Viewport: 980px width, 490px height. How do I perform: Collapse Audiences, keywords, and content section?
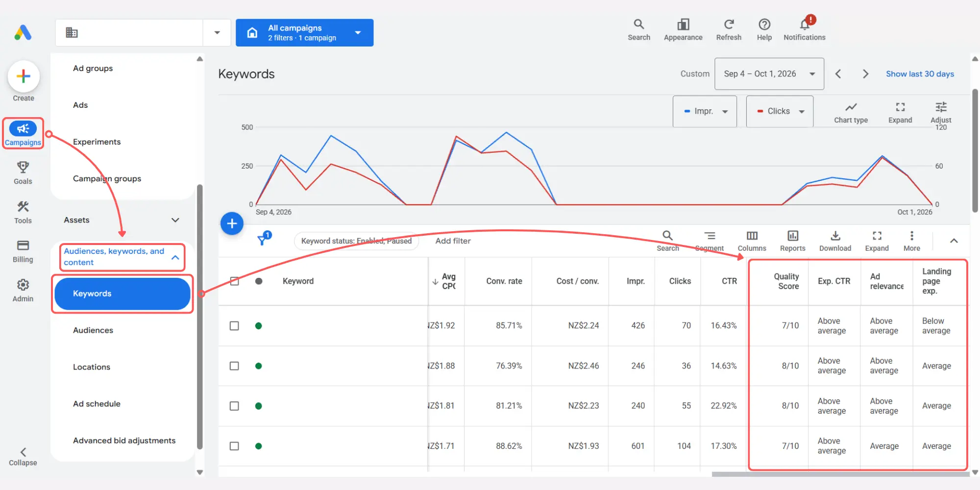point(122,257)
